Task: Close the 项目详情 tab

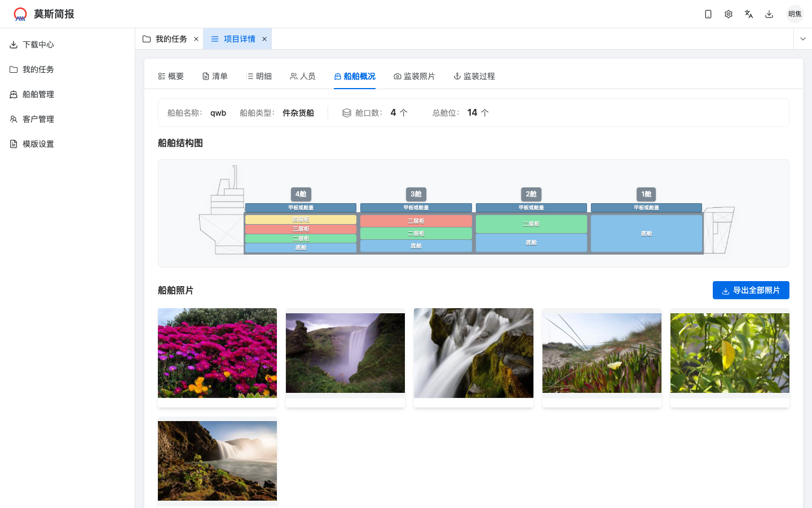Action: (264, 39)
